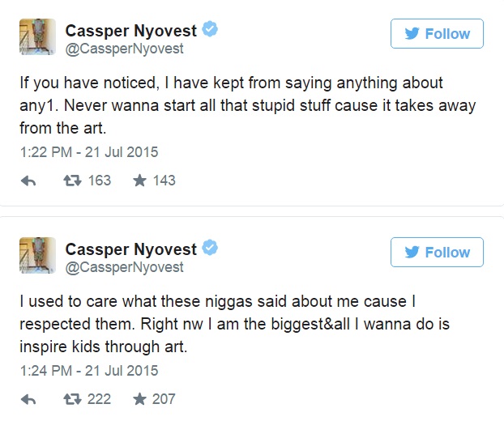
Task: Reply to the 1:22 PM tweet
Action: [28, 181]
